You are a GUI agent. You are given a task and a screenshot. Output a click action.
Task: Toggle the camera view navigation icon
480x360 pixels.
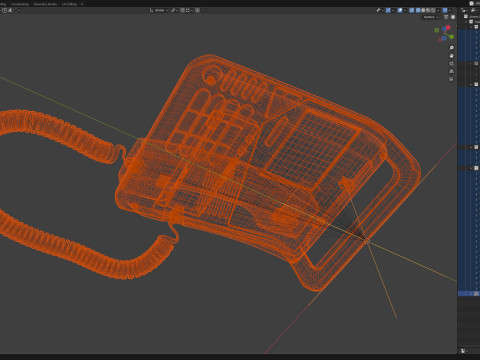pyautogui.click(x=451, y=63)
